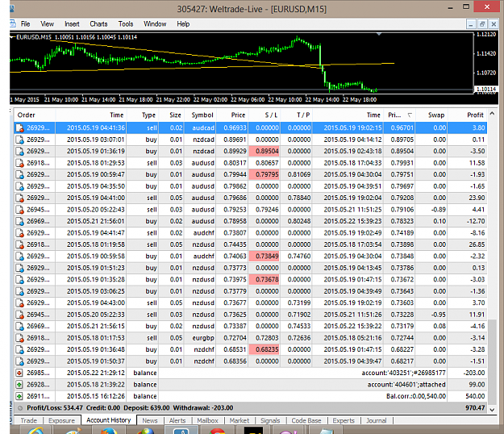Screen dimensions: 504x434
Task: Click the total value 970.47
Action: (x=475, y=408)
